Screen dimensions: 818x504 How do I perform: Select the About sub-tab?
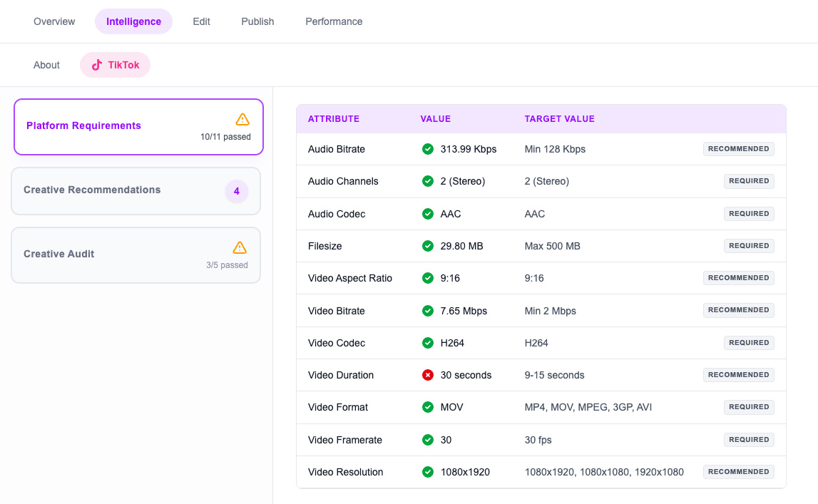(x=46, y=65)
